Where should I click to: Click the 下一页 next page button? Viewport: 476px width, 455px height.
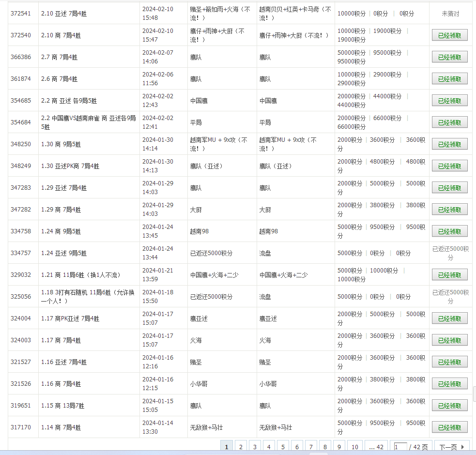pyautogui.click(x=451, y=447)
